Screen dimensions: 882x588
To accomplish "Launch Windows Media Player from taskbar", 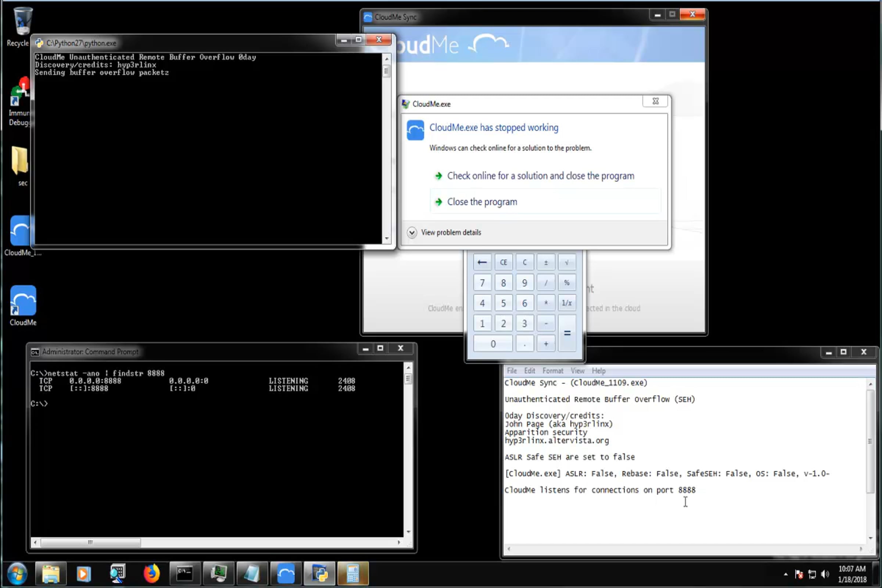I will (84, 574).
